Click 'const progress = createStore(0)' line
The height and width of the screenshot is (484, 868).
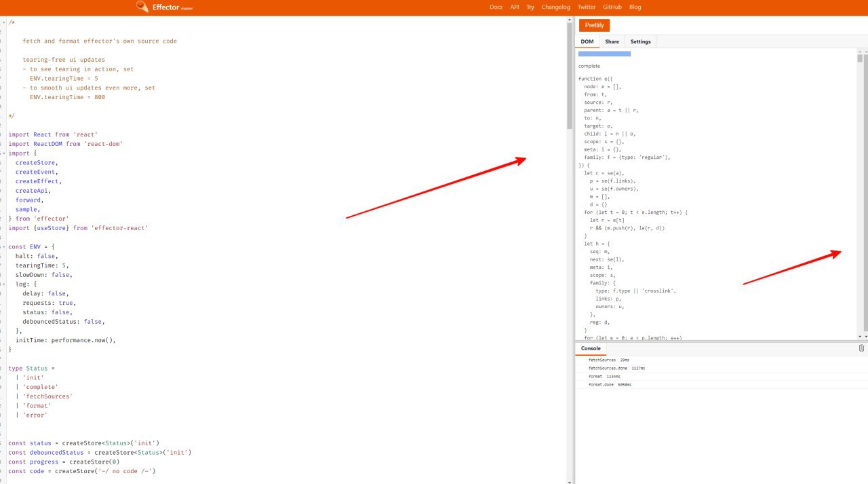[64, 462]
